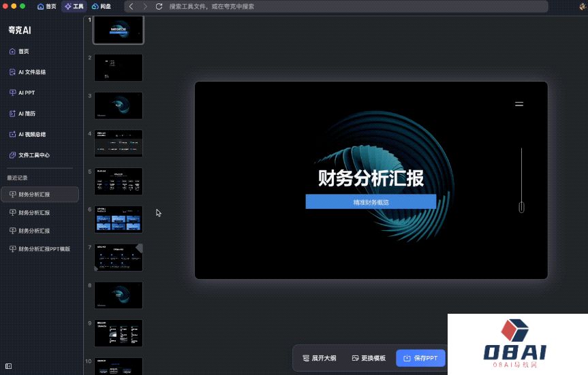Open the 首页 tab in top bar
The height and width of the screenshot is (375, 588).
click(x=46, y=6)
